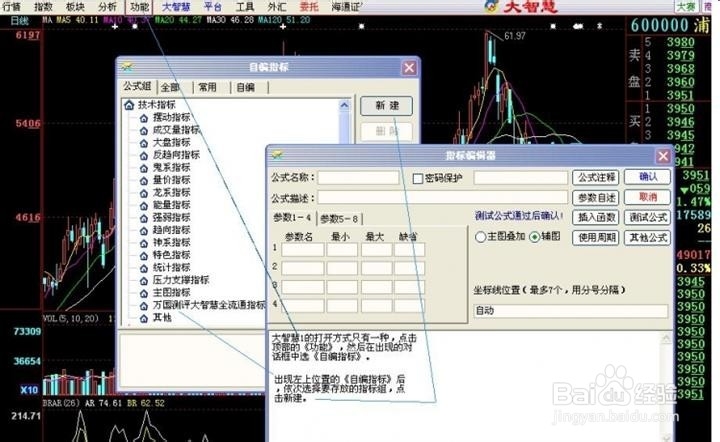Select 龙系指标 folder icon
This screenshot has width=720, height=442.
144,193
